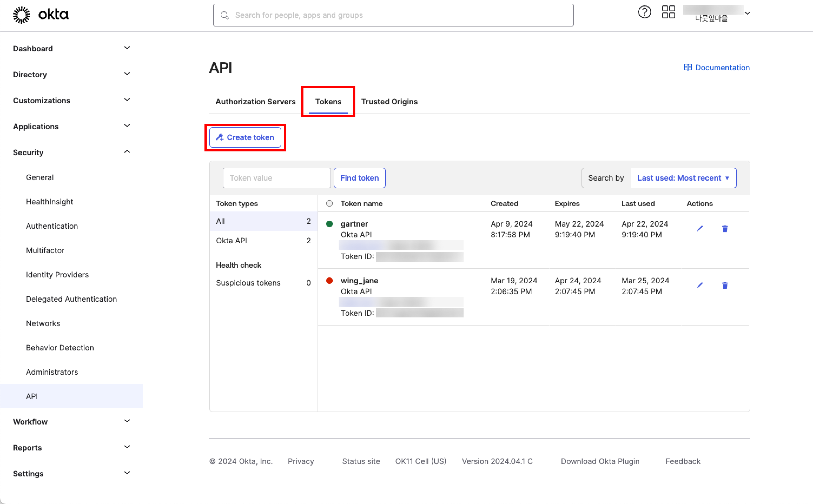Click the Expires column header

point(567,203)
